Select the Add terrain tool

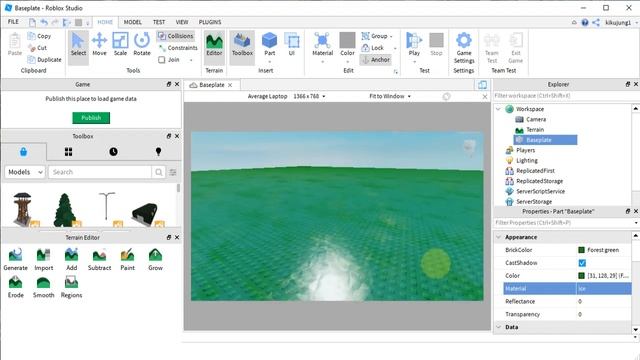tap(71, 260)
